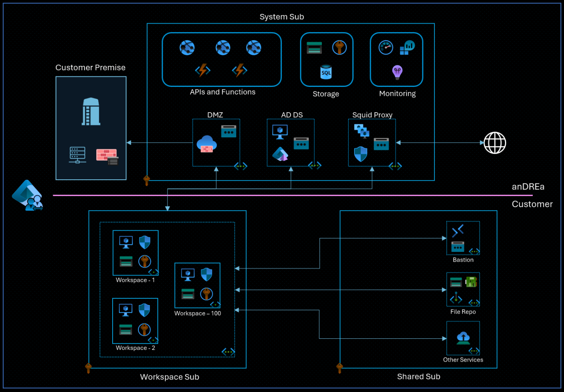Select the storage account icon in Storage group
Screen dimensions: 564x392
(314, 48)
